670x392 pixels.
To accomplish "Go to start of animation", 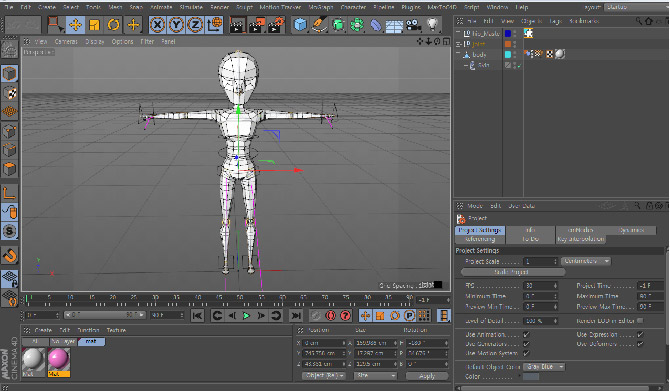I will 197,316.
